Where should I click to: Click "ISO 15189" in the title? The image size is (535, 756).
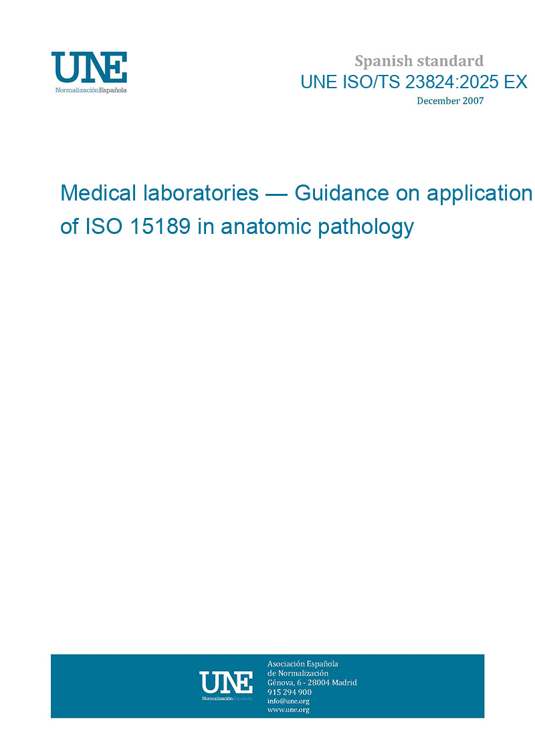pos(136,227)
